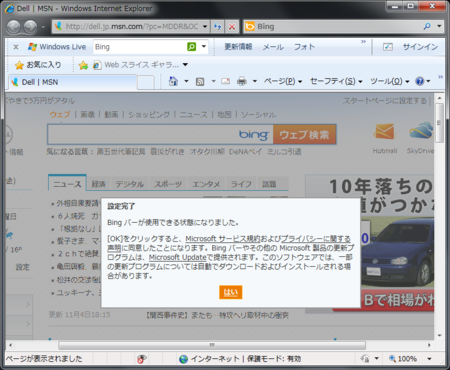
Task: Click the Print icon
Action: [242, 81]
